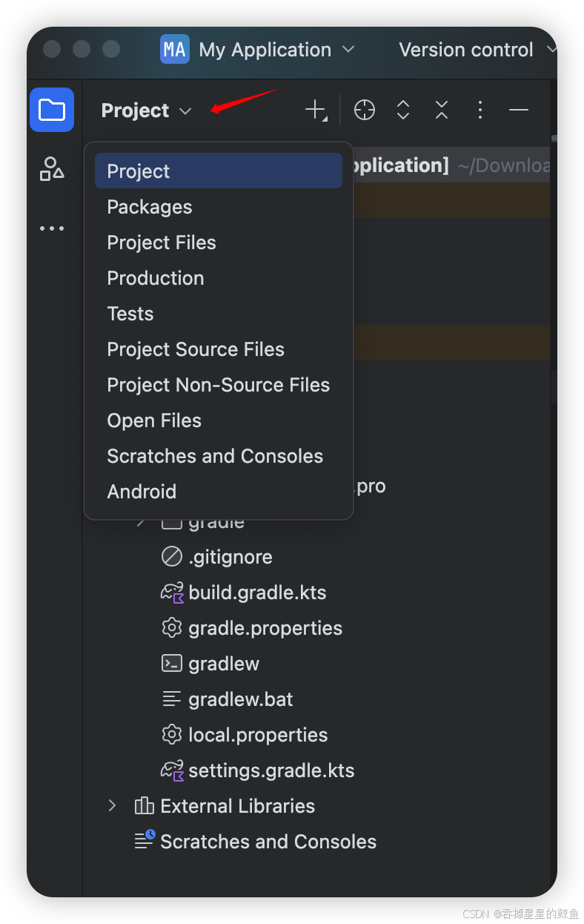Select Android view in the dropdown
Viewport: 584px width, 924px height.
point(142,492)
